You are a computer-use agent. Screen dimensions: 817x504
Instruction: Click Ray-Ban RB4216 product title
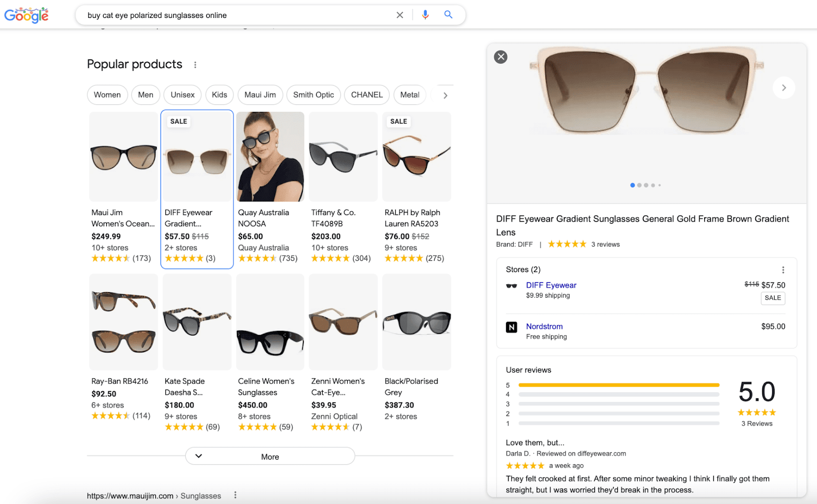tap(120, 381)
